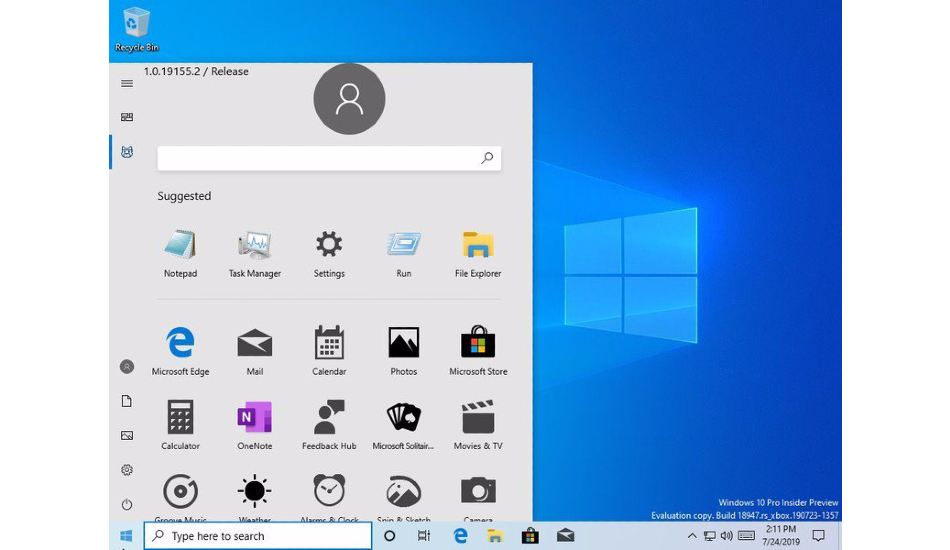Click the user account picture circle
Viewport: 950px width, 550px height.
click(349, 99)
